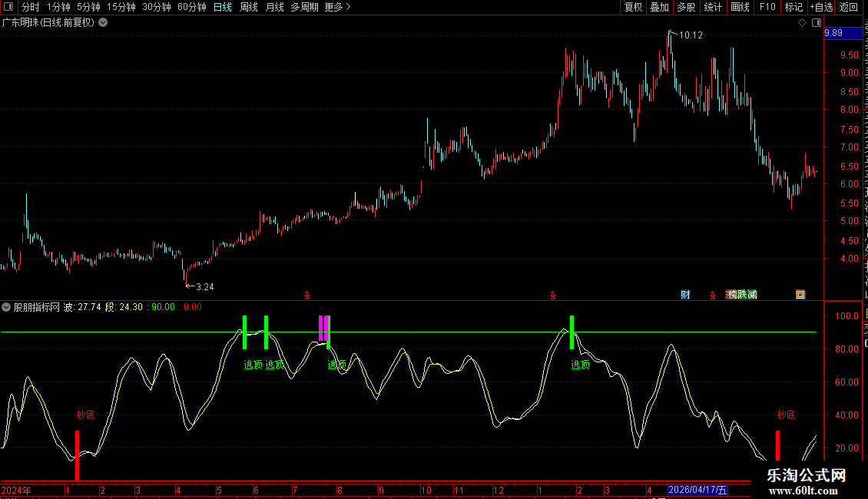Select the 5分钟 period
Screen dimensions: 868x499
click(x=88, y=7)
